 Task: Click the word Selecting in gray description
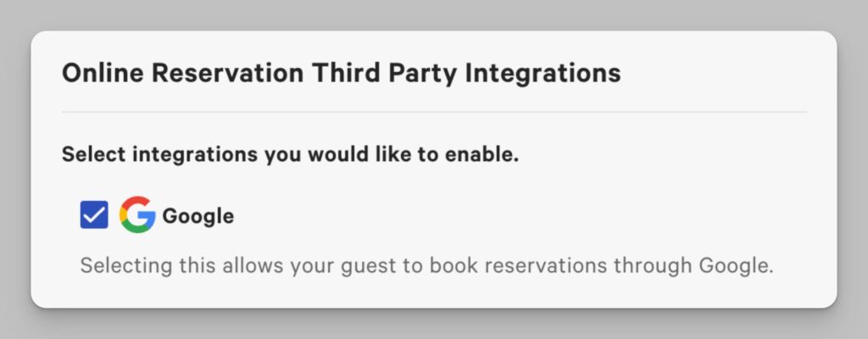(x=126, y=266)
